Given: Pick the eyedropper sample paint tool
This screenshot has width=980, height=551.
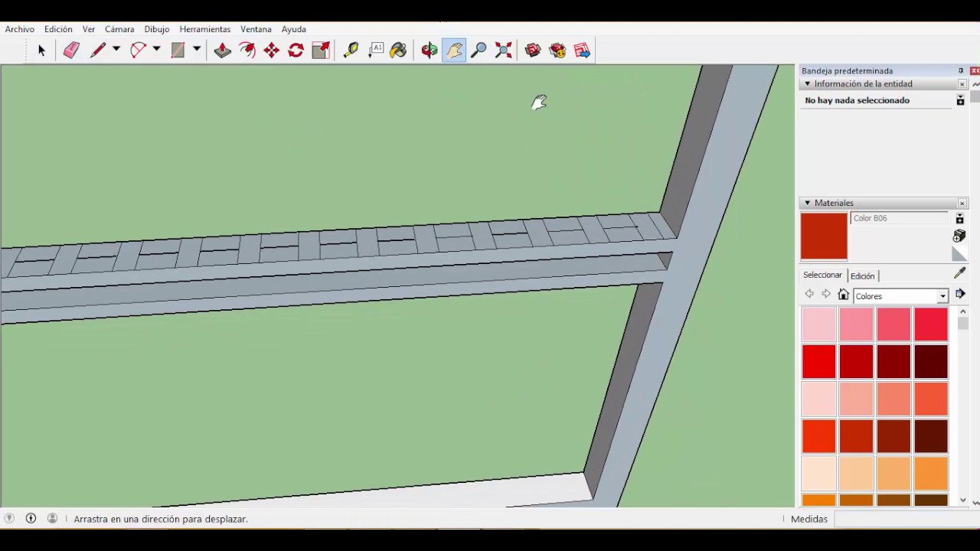Looking at the screenshot, I should [960, 273].
